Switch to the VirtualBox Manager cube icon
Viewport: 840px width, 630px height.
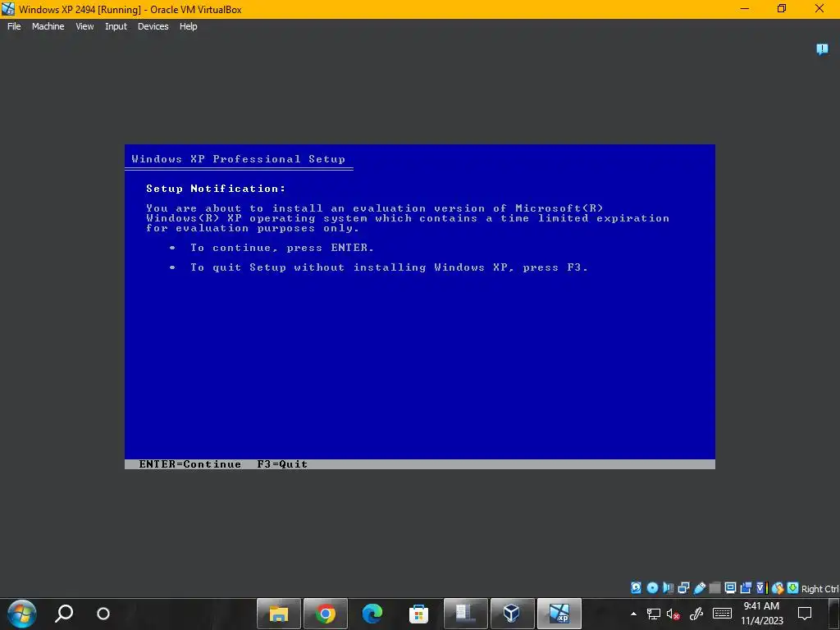coord(512,614)
